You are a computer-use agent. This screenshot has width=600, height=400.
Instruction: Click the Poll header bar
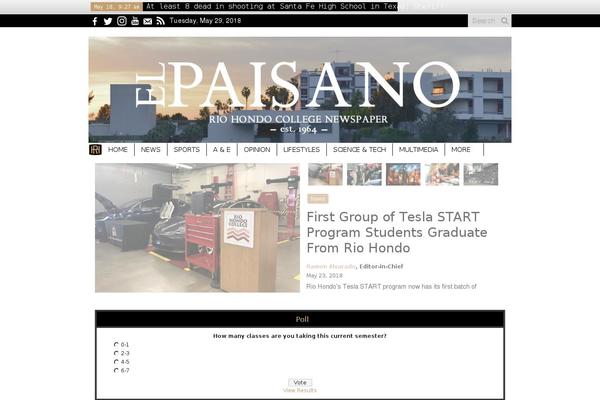click(300, 319)
